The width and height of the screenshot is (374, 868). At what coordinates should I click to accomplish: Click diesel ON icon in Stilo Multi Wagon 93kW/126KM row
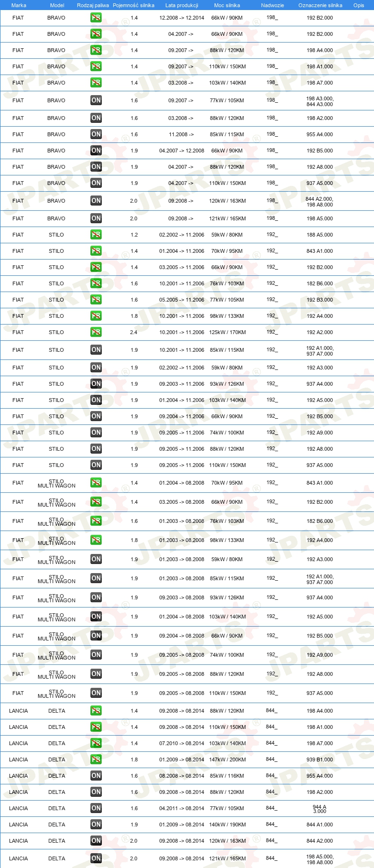(96, 597)
